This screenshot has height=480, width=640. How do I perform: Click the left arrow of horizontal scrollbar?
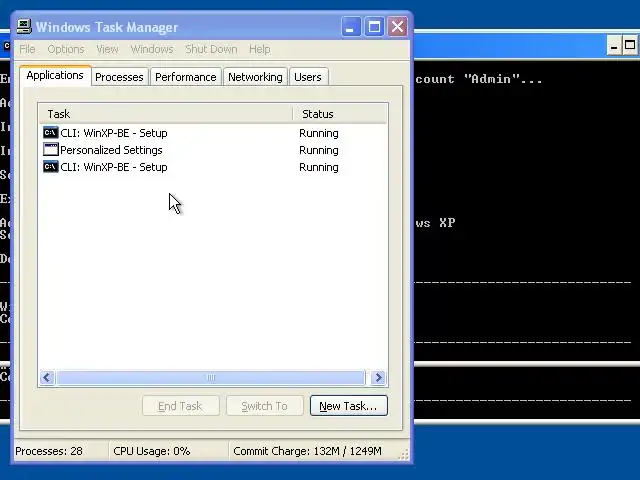click(47, 378)
